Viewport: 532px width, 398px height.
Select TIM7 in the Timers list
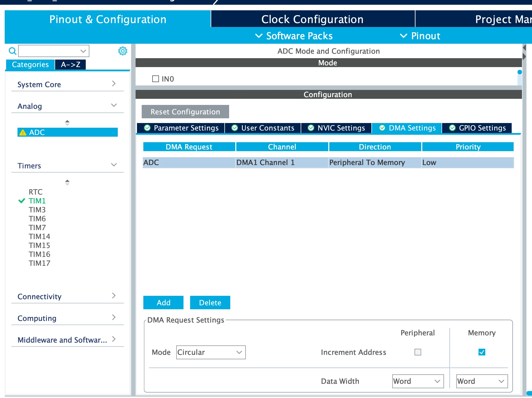pos(37,227)
